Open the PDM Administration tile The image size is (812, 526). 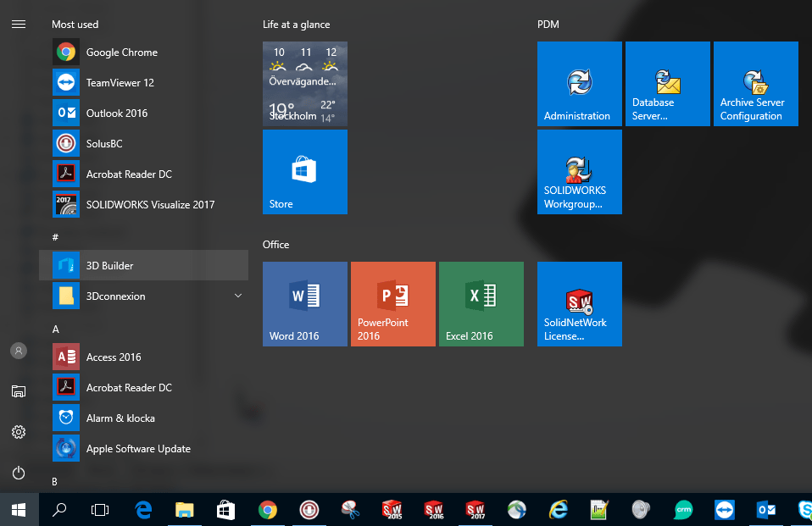point(580,84)
